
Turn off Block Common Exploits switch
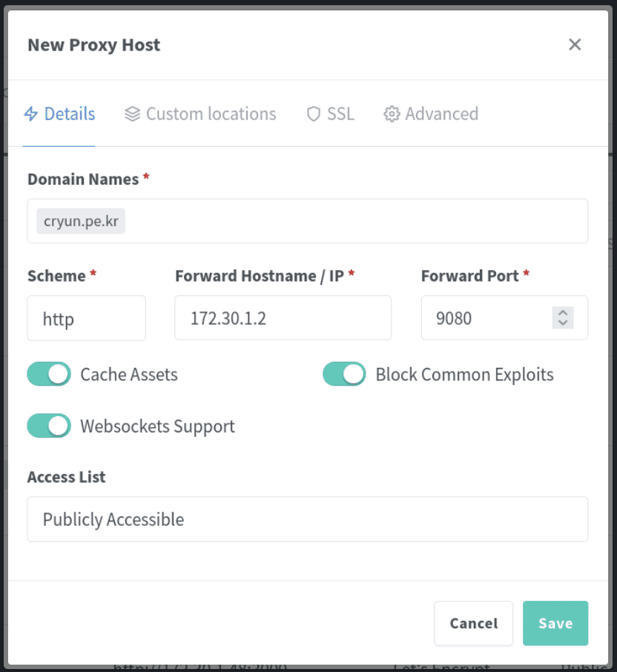(344, 374)
